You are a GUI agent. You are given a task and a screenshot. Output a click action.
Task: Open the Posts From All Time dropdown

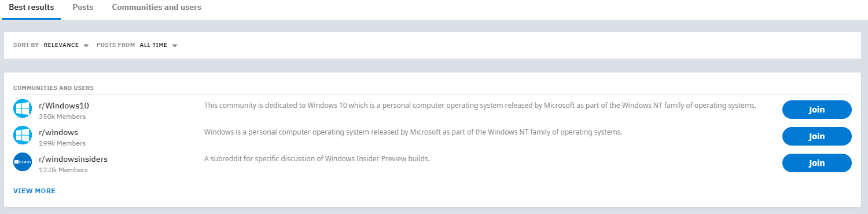tap(158, 45)
